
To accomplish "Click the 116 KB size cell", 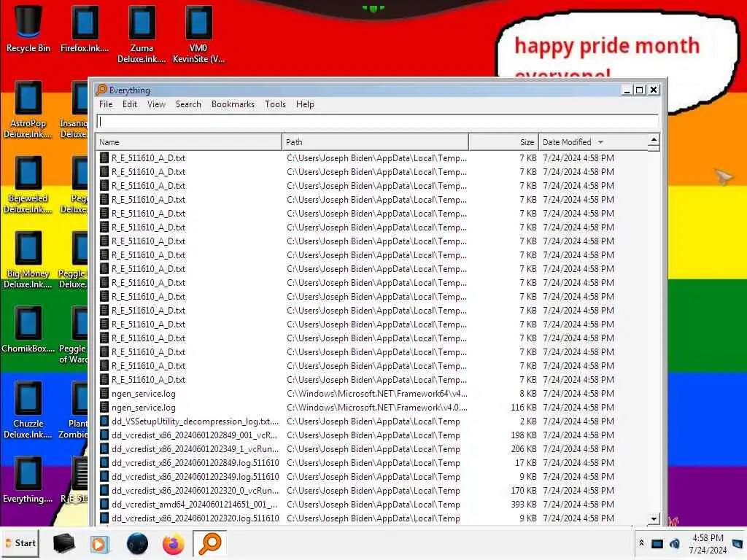I will click(524, 407).
